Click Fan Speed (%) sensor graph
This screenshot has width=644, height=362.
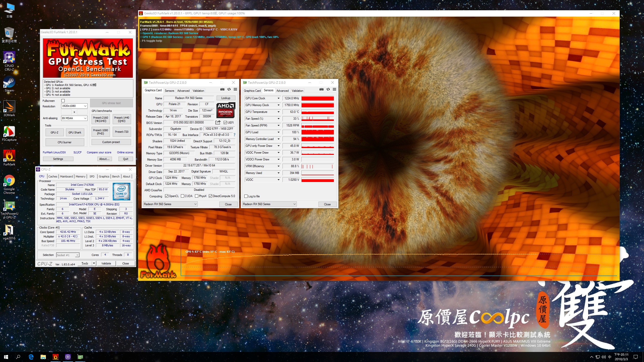[317, 119]
